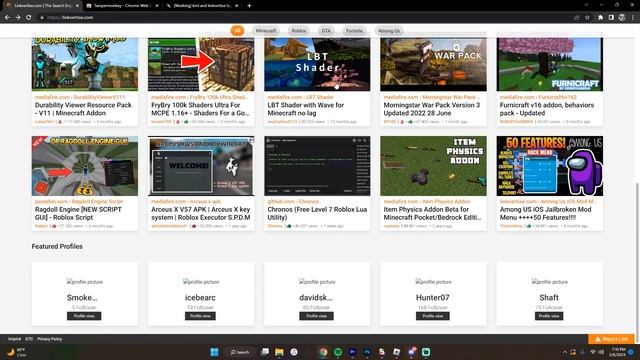The height and width of the screenshot is (360, 640).
Task: Open the Chrome profile avatar
Action: 622,18
